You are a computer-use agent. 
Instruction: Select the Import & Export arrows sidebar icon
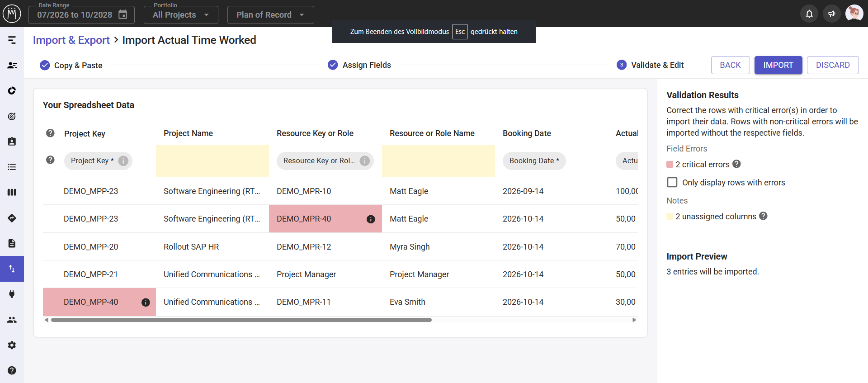click(x=12, y=269)
